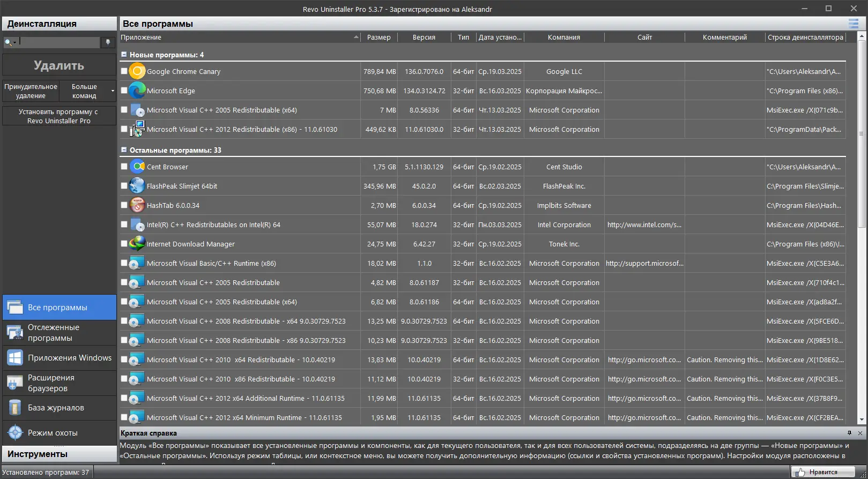Viewport: 868px width, 479px height.
Task: Sort by the Версия column header
Action: point(424,38)
